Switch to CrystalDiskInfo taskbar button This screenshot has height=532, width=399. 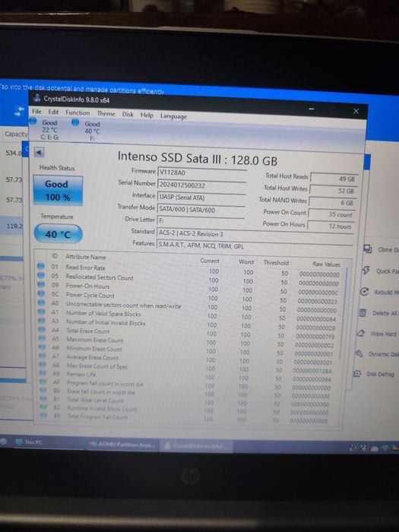coord(196,446)
